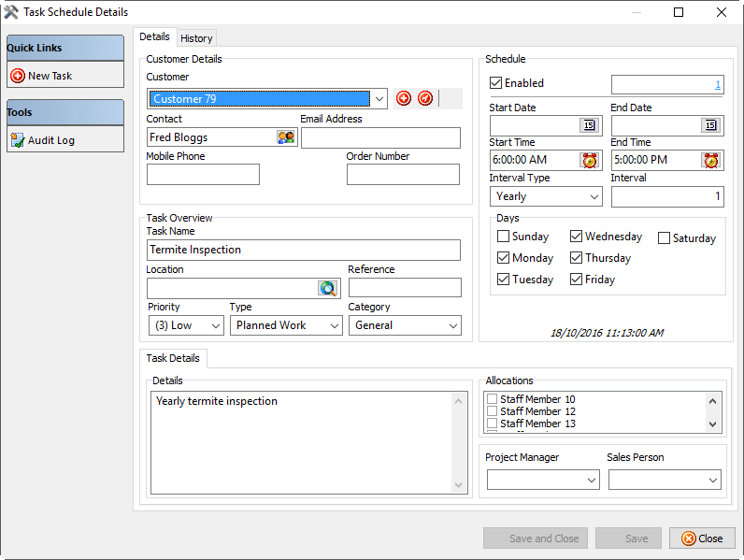The width and height of the screenshot is (744, 560).
Task: Open the Start Date calendar picker
Action: click(x=589, y=125)
